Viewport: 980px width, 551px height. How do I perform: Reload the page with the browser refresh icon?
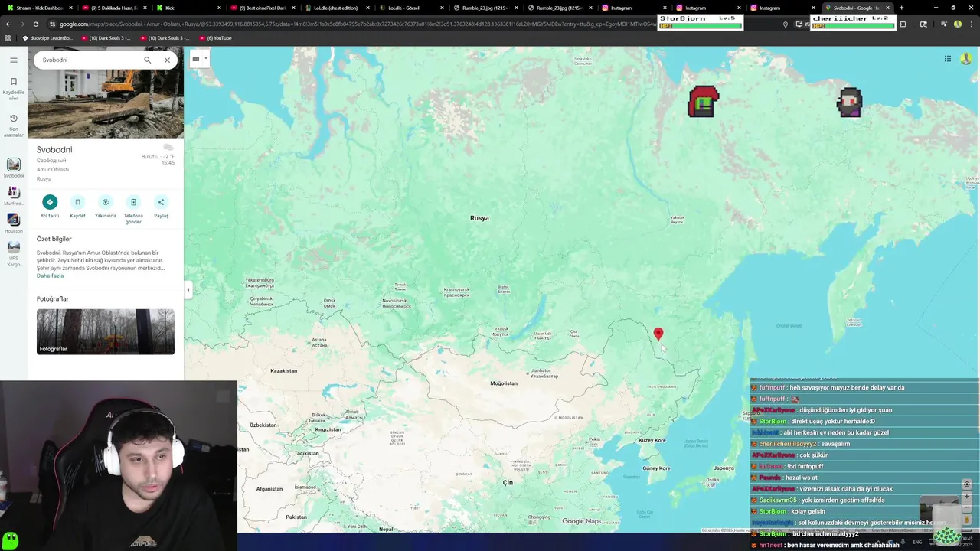click(x=35, y=24)
